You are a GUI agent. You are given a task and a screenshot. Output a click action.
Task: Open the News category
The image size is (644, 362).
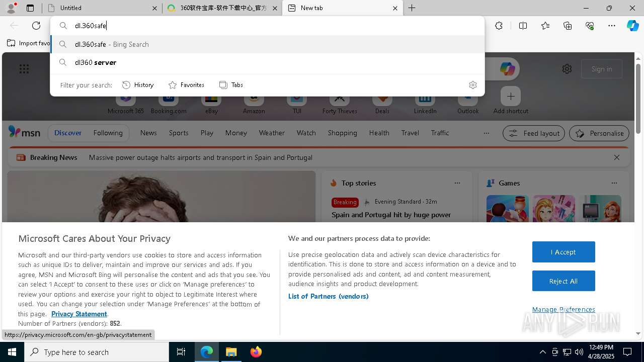click(x=148, y=133)
